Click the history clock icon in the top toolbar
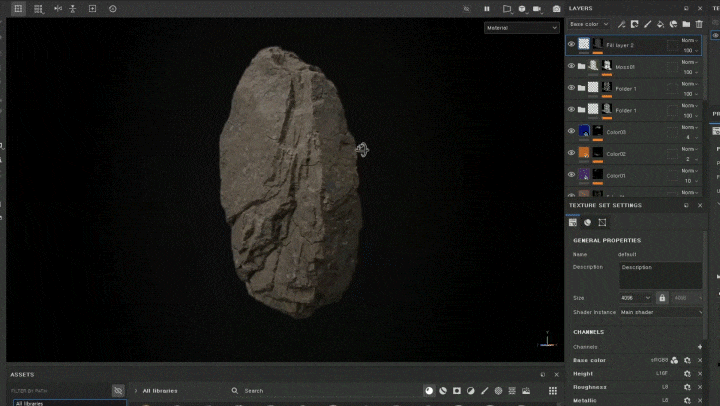 click(112, 9)
